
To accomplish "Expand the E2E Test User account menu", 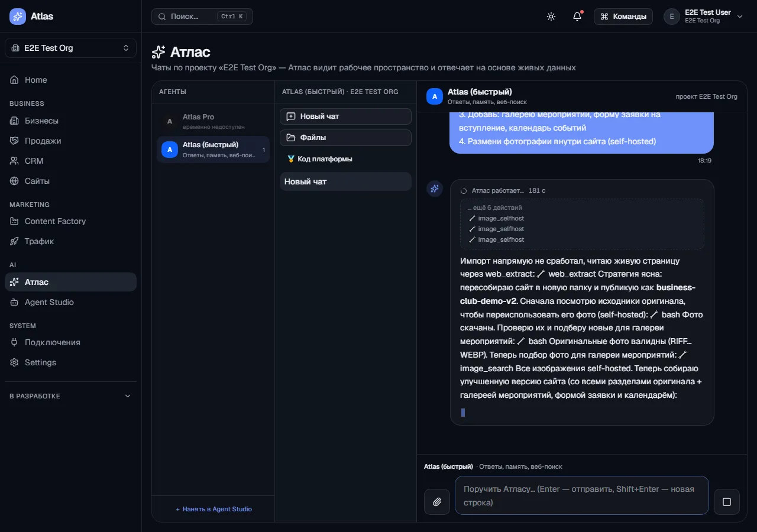I will tap(703, 17).
